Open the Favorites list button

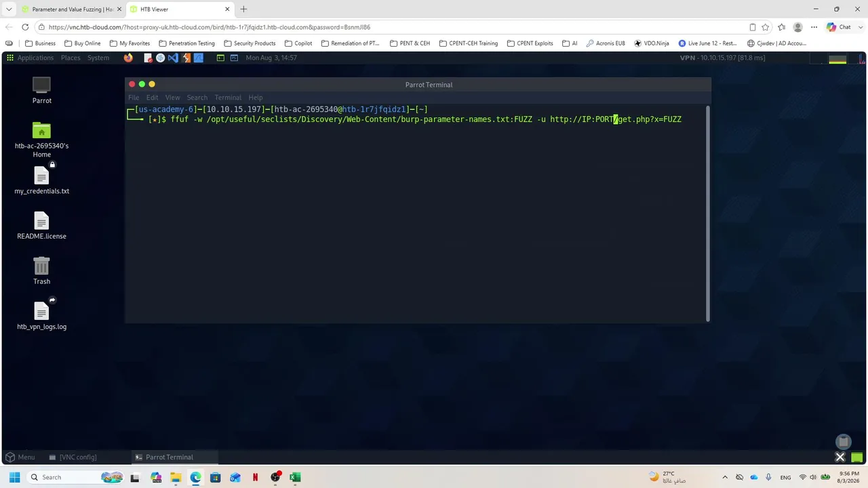pos(782,27)
